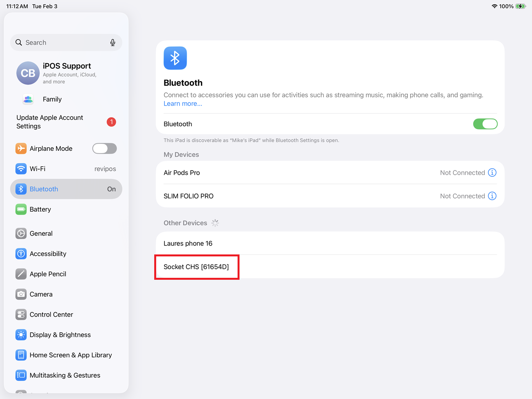The width and height of the screenshot is (532, 399).
Task: Tap the Connect to accessories description text
Action: tap(323, 95)
